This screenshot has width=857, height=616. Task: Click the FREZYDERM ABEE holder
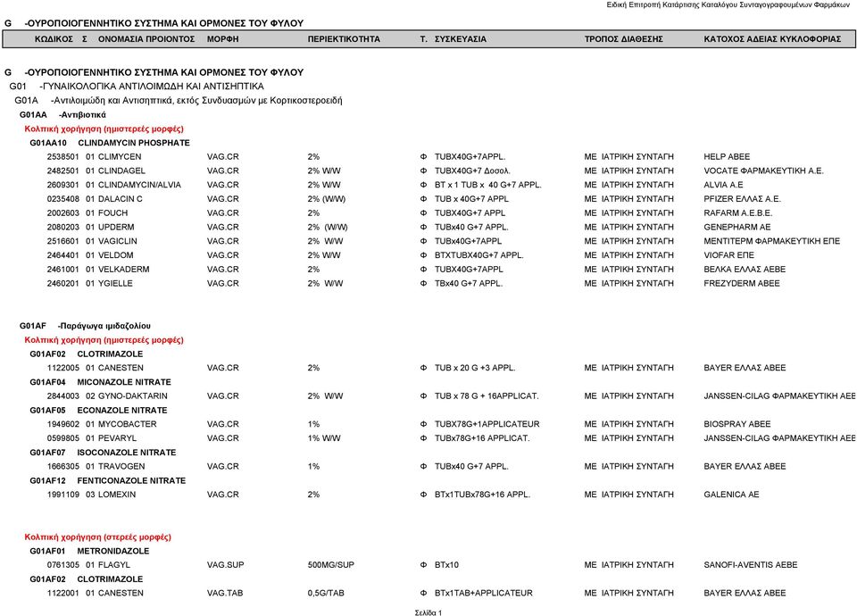point(742,284)
